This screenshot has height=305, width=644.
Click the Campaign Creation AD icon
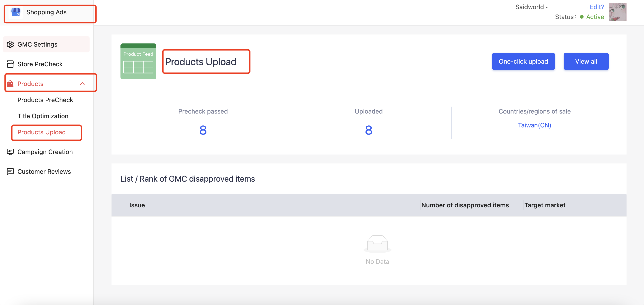coord(10,152)
